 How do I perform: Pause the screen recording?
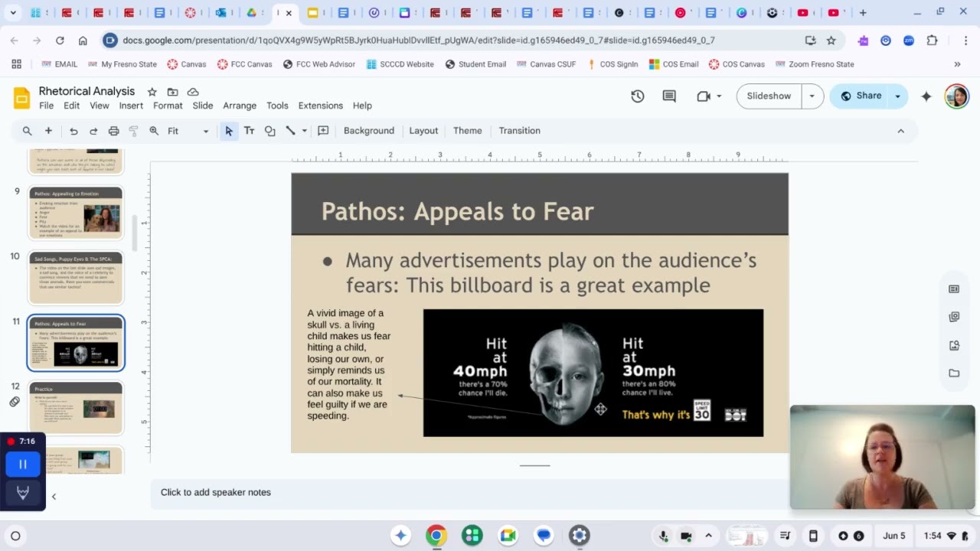click(23, 464)
